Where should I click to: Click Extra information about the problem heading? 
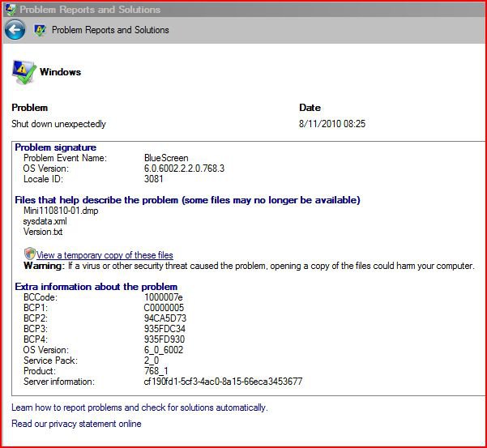pyautogui.click(x=96, y=287)
